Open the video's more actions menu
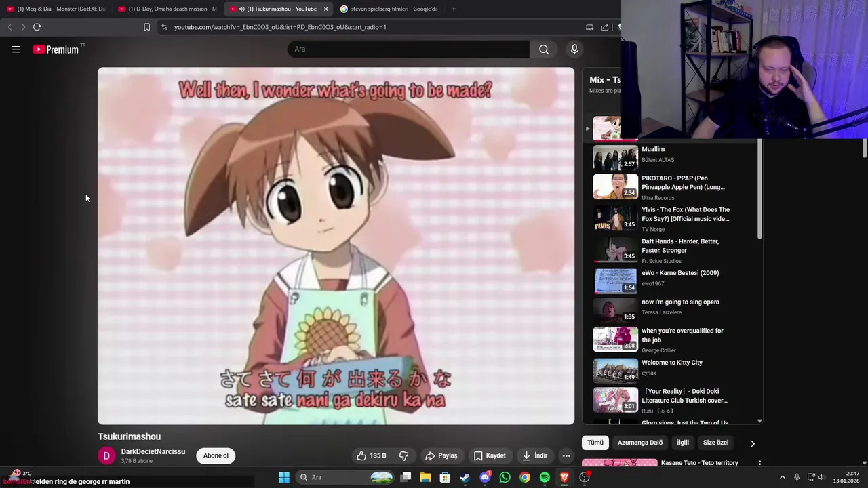The height and width of the screenshot is (488, 868). click(x=566, y=455)
